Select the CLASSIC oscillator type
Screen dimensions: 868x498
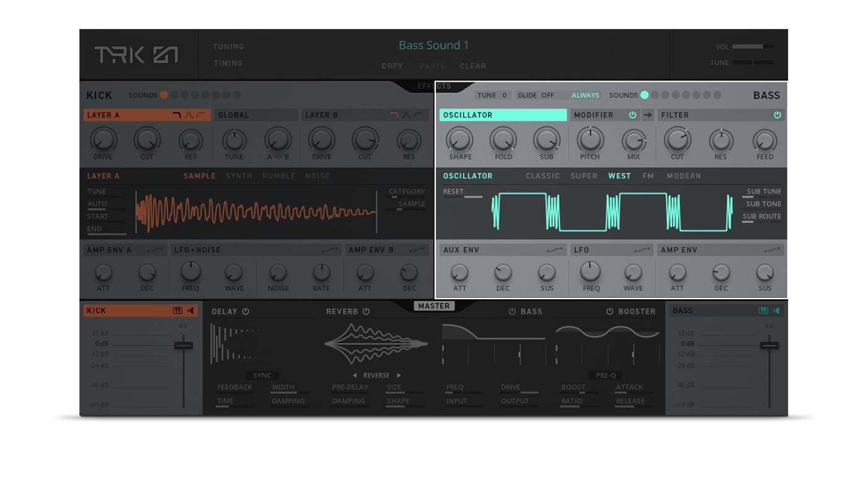[x=542, y=176]
